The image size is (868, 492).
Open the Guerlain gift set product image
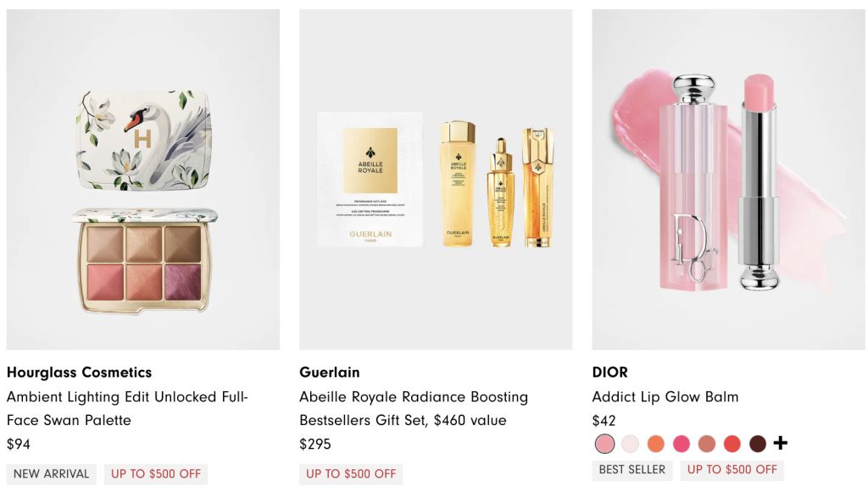pos(436,180)
